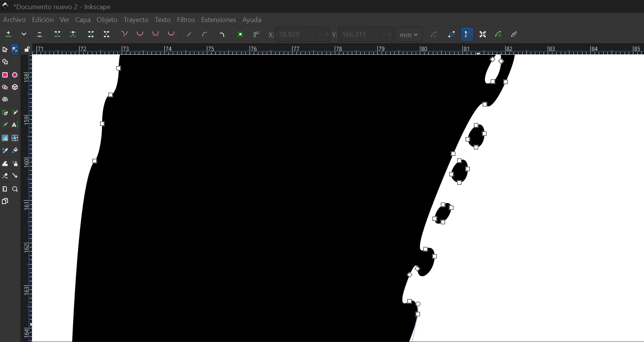The image size is (644, 342).
Task: Make selected nodes symmetric
Action: [156, 35]
